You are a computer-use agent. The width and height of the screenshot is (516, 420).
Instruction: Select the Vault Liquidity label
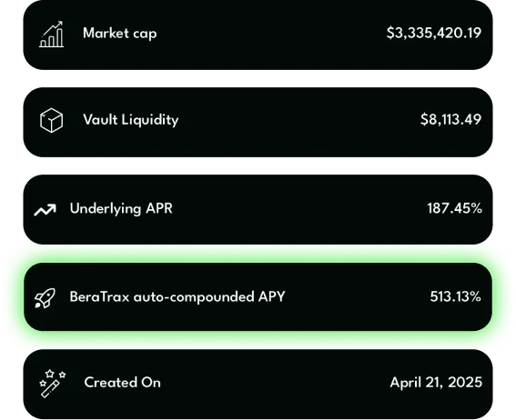click(x=131, y=120)
